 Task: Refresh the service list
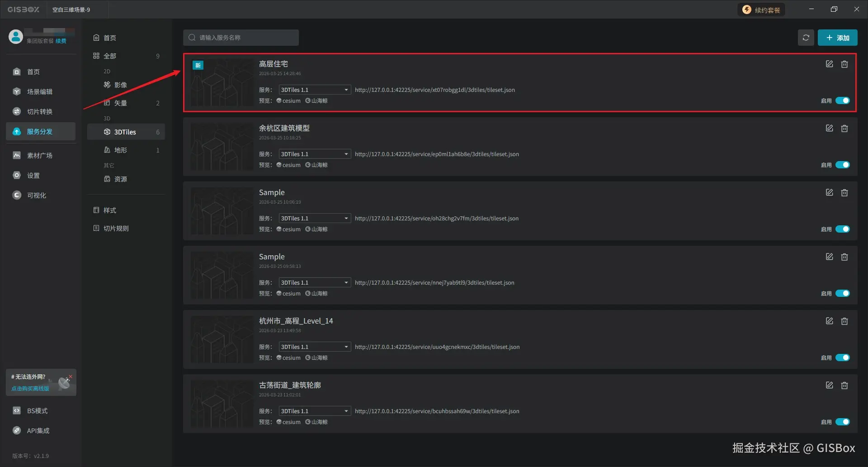(806, 38)
